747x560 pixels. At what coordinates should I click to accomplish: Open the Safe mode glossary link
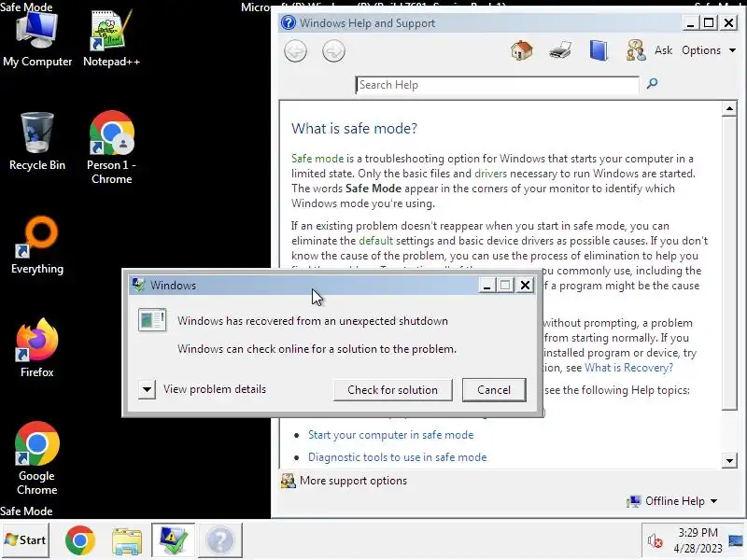tap(317, 159)
